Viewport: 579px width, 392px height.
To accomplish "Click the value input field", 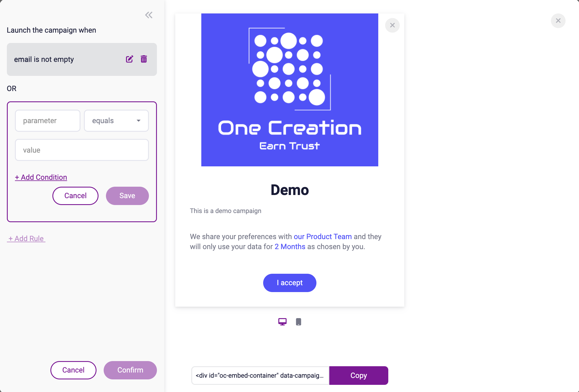I will click(x=82, y=150).
